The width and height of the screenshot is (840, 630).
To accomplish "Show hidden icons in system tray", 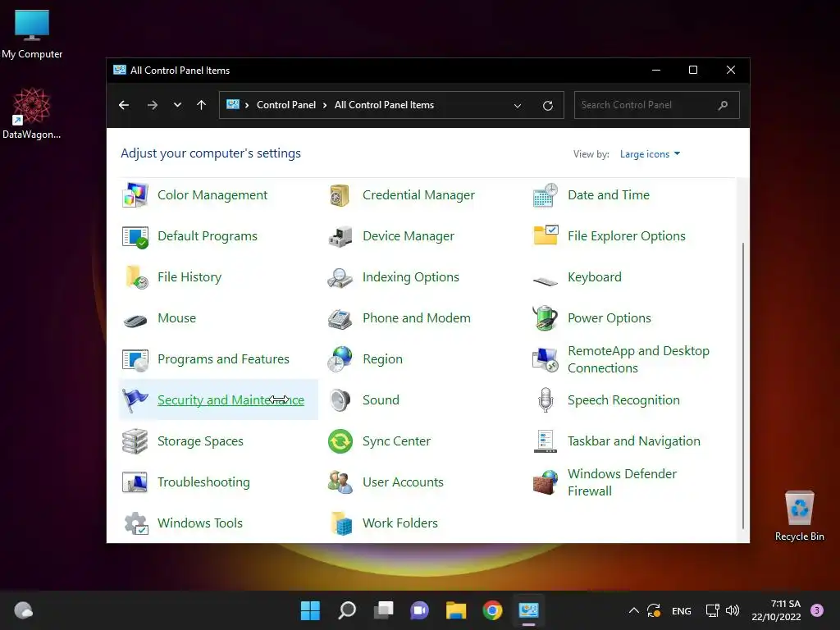I will tap(634, 610).
